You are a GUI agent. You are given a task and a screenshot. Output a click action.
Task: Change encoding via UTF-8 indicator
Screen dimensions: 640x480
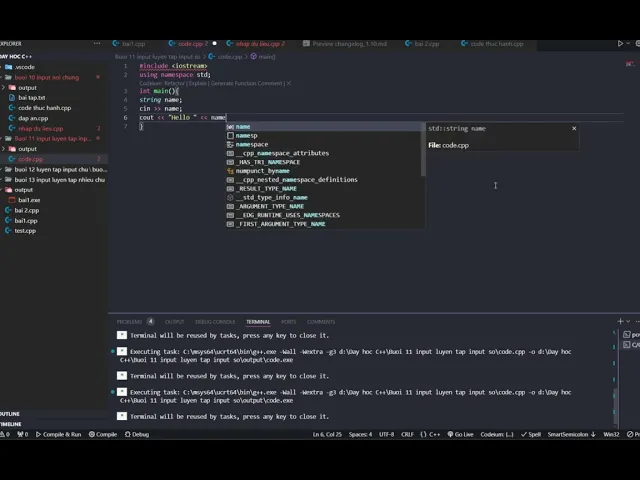[x=387, y=434]
